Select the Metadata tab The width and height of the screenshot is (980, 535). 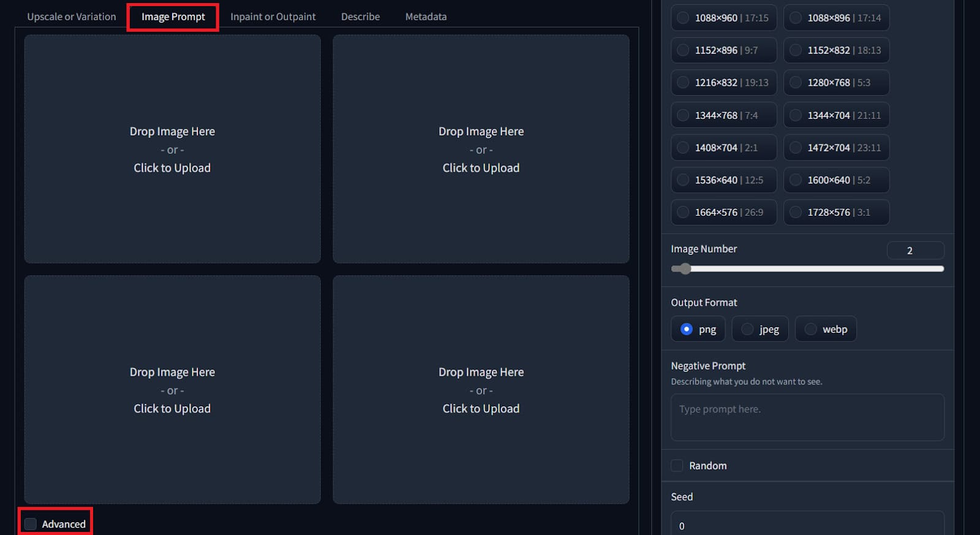coord(426,17)
